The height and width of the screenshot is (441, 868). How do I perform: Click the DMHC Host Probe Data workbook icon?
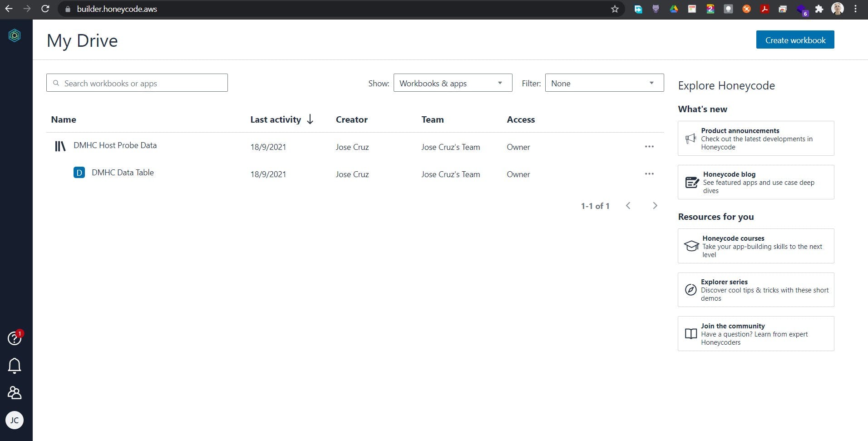coord(60,146)
